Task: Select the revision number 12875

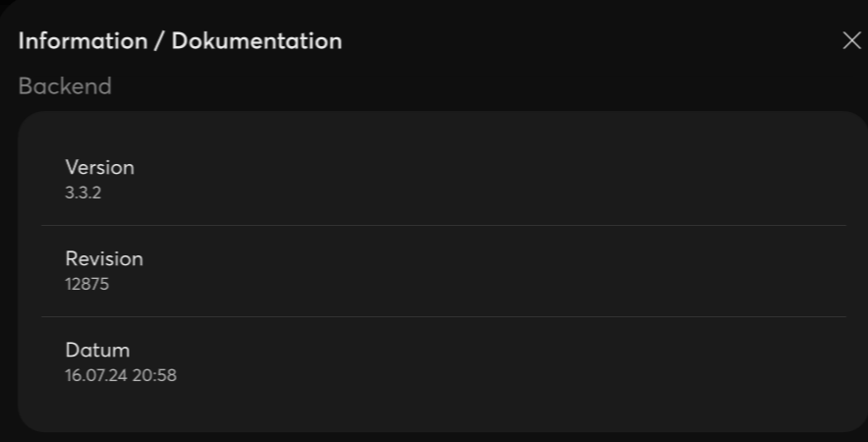Action: point(87,285)
